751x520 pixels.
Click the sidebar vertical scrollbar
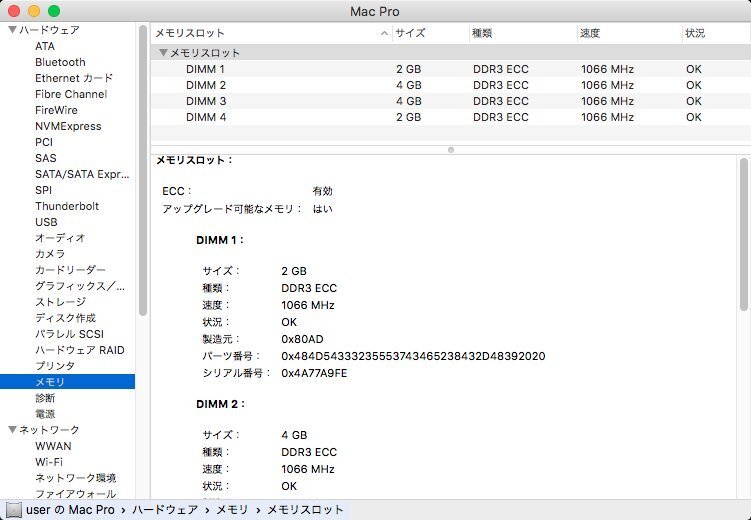click(x=143, y=170)
